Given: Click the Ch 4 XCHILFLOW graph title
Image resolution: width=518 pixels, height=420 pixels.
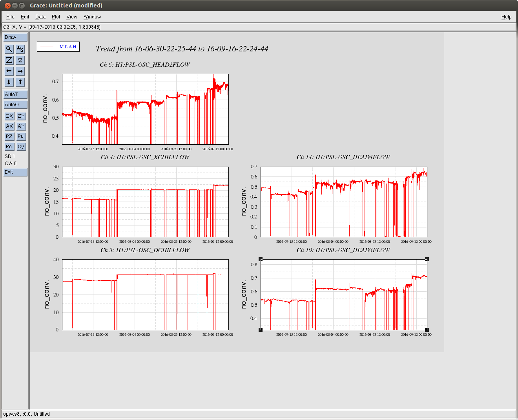Looking at the screenshot, I should pos(145,157).
